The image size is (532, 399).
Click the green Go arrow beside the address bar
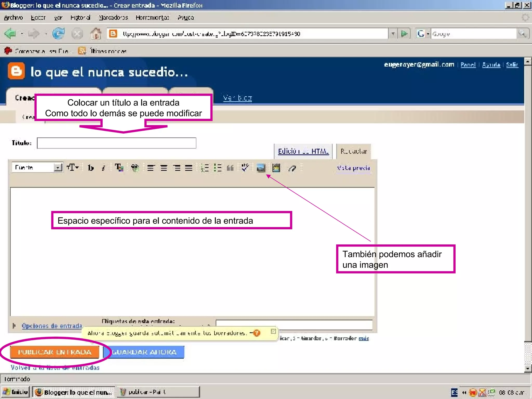pos(404,34)
